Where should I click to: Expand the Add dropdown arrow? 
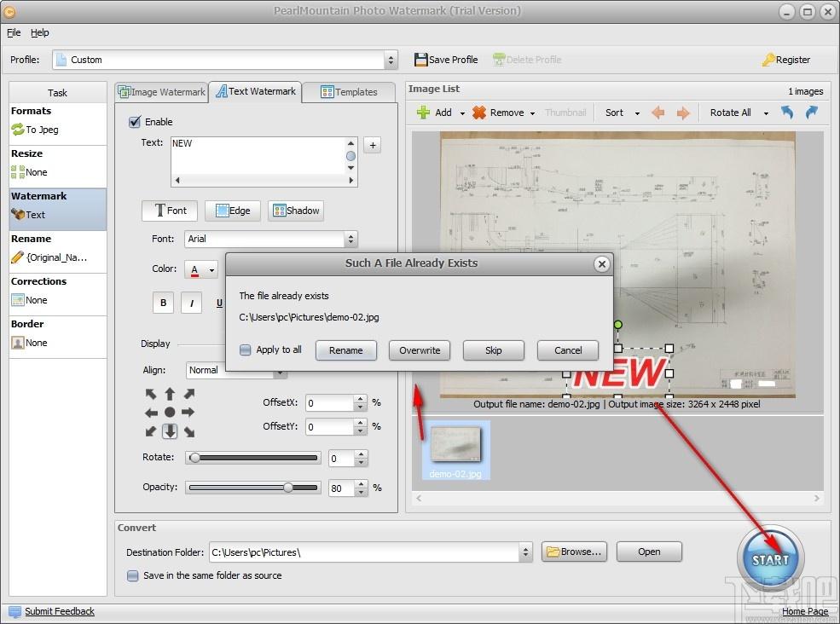click(462, 113)
